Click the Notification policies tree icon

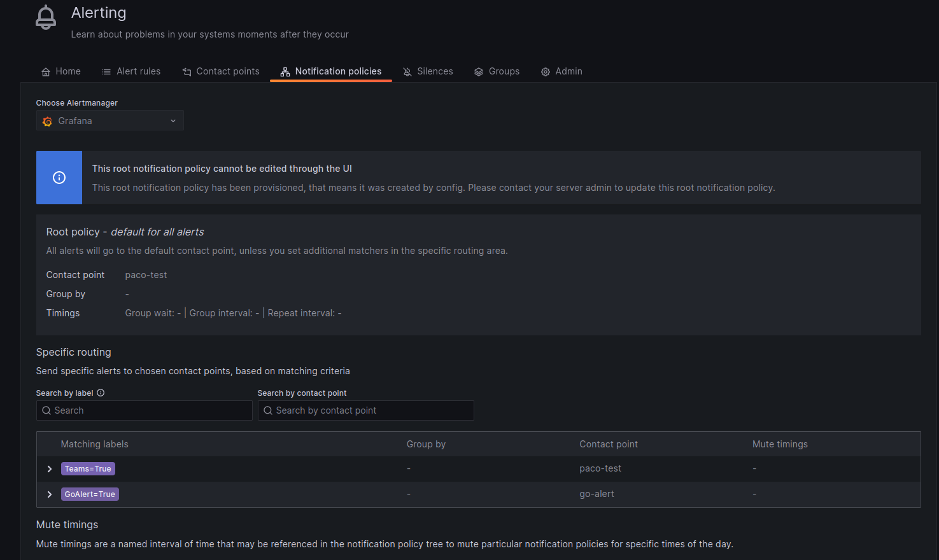click(285, 71)
